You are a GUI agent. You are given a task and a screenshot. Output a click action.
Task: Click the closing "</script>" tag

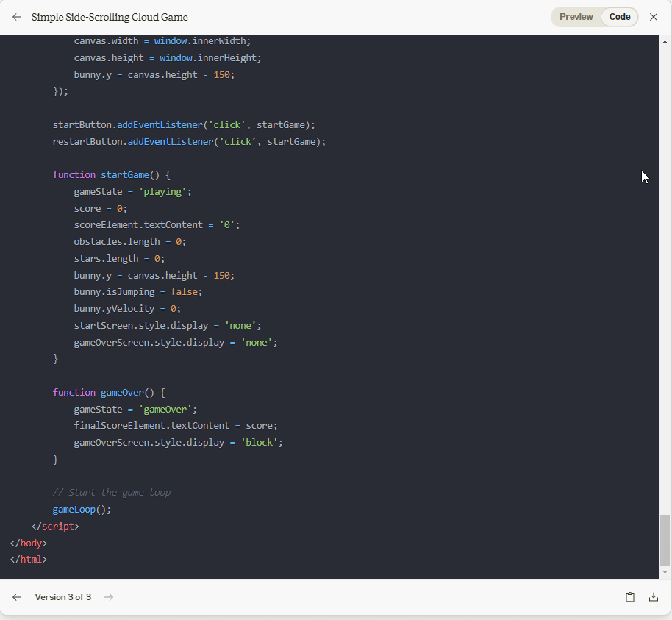(55, 527)
